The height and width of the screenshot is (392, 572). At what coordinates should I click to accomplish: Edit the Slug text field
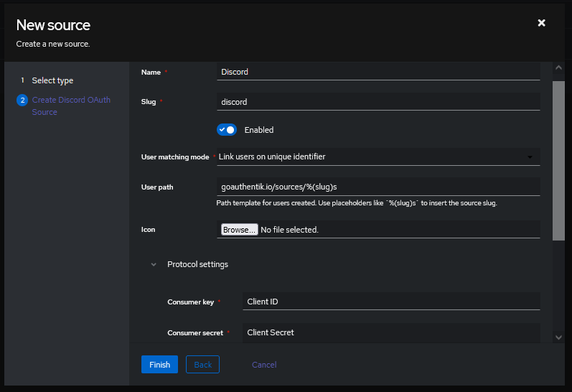[x=378, y=102]
